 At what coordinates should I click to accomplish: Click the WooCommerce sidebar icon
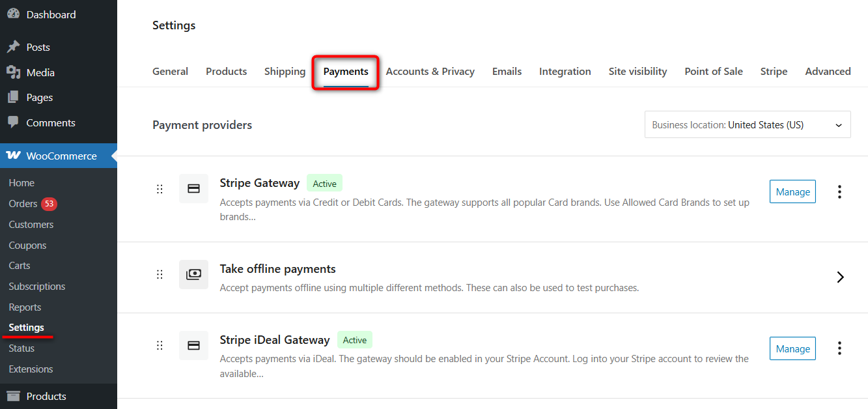(13, 156)
